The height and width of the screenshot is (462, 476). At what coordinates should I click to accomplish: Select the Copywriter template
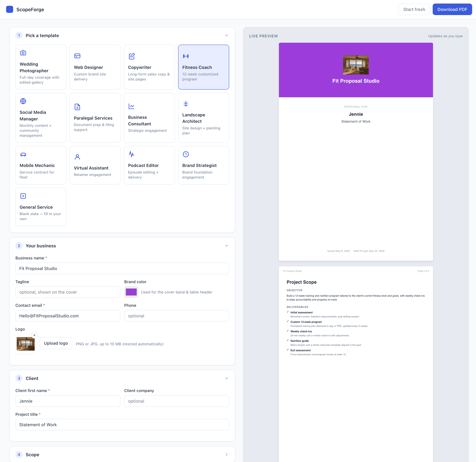tap(149, 67)
